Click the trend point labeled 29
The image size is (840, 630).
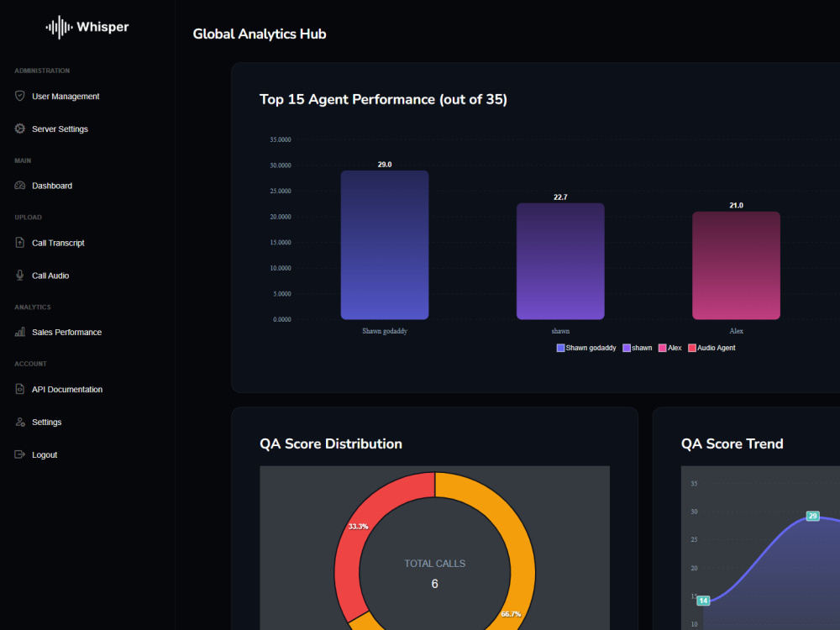click(812, 516)
